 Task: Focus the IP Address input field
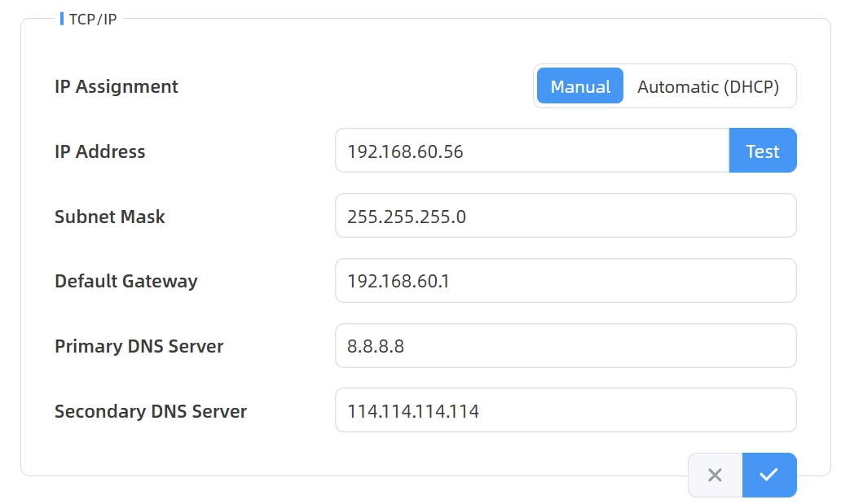pos(531,151)
